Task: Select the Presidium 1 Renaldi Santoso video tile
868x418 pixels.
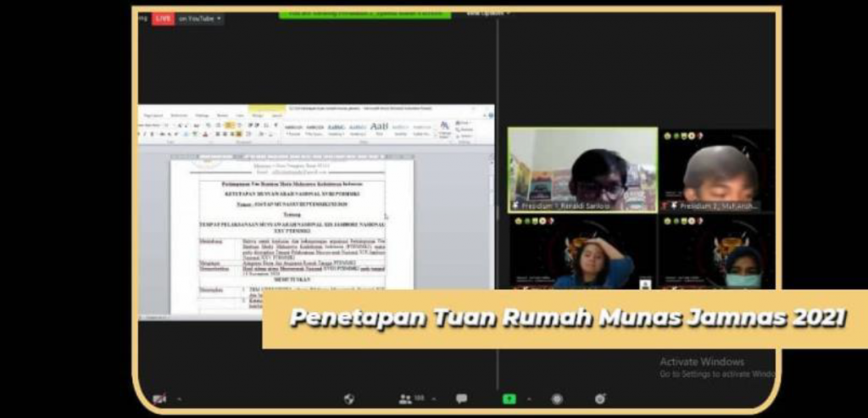Action: [583, 170]
